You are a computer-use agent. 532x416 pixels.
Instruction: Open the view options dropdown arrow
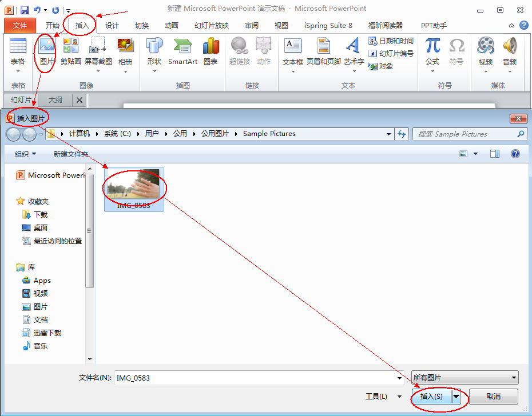tap(476, 154)
